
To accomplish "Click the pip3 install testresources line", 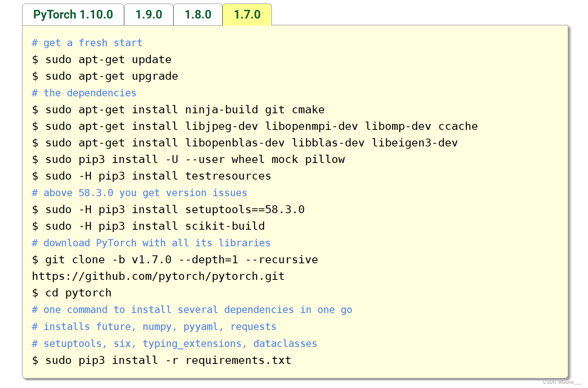I will click(152, 176).
